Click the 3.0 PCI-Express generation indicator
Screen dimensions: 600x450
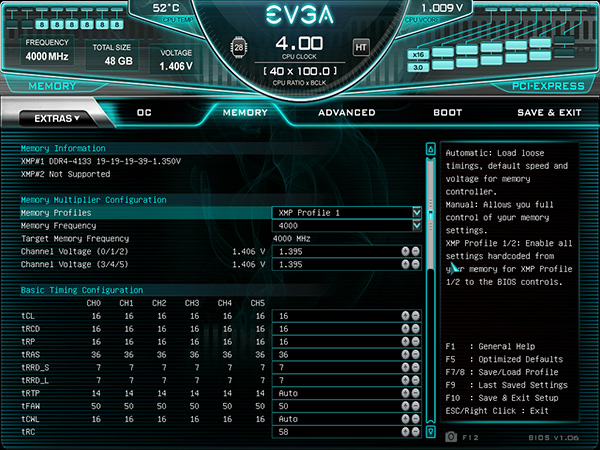[x=418, y=67]
